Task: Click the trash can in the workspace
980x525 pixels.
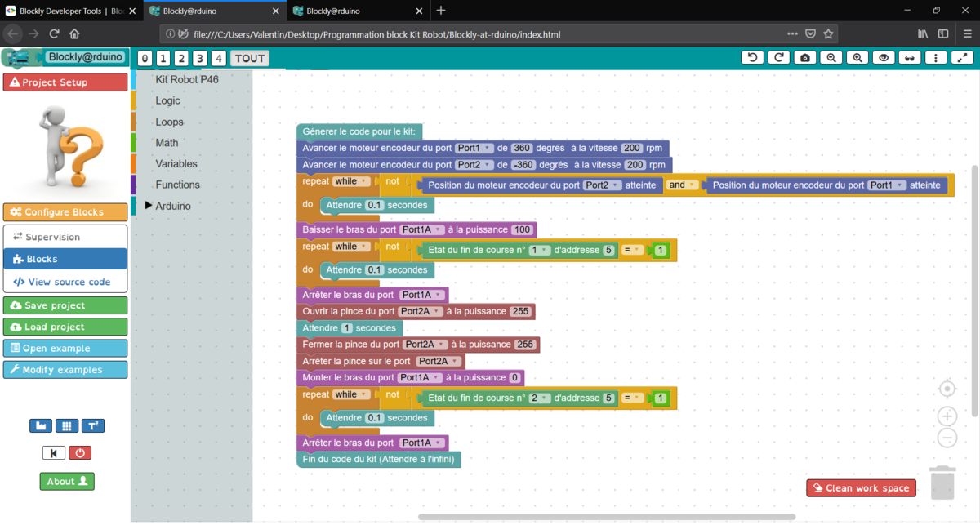Action: point(942,483)
